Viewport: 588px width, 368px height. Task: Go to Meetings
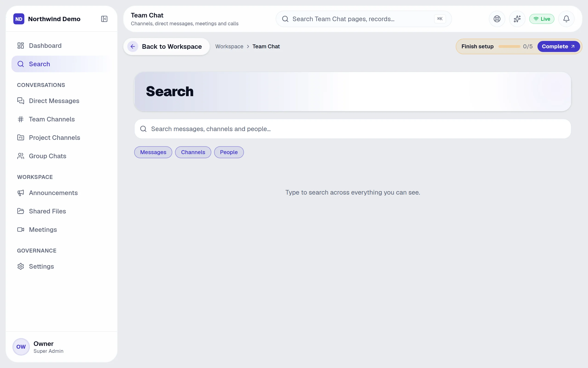point(62,230)
